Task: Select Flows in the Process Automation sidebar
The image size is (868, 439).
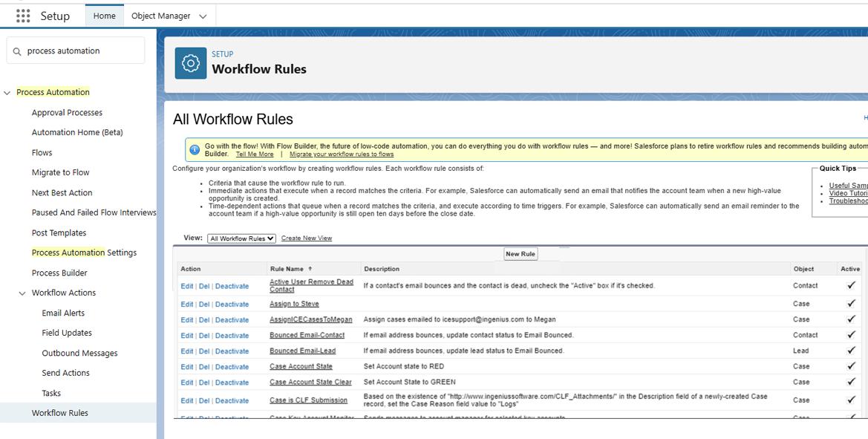Action: point(42,152)
